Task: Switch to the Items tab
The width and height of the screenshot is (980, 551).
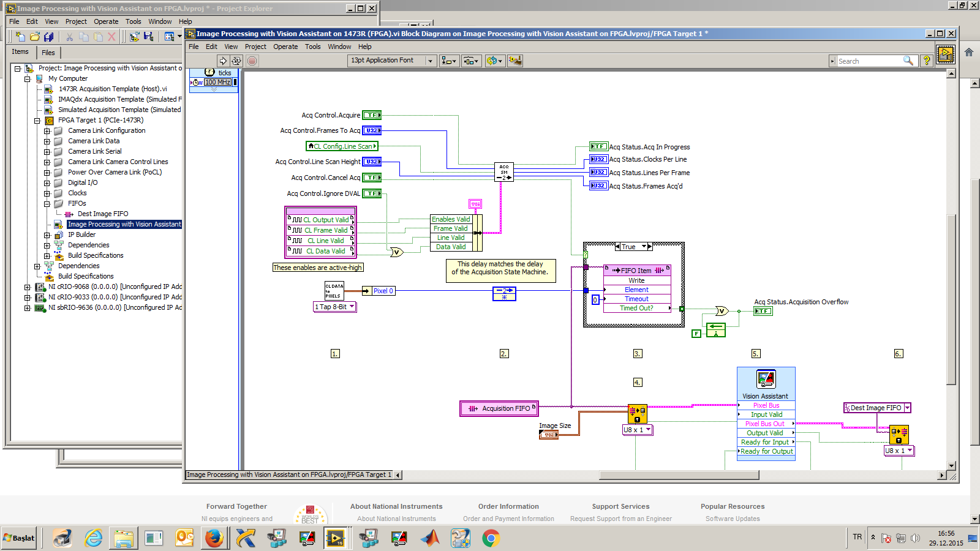Action: coord(20,52)
